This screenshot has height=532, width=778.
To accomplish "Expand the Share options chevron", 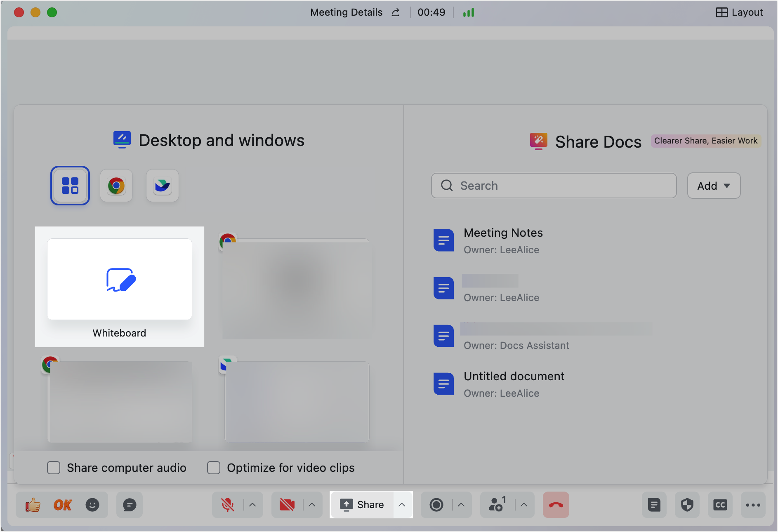I will pyautogui.click(x=402, y=505).
